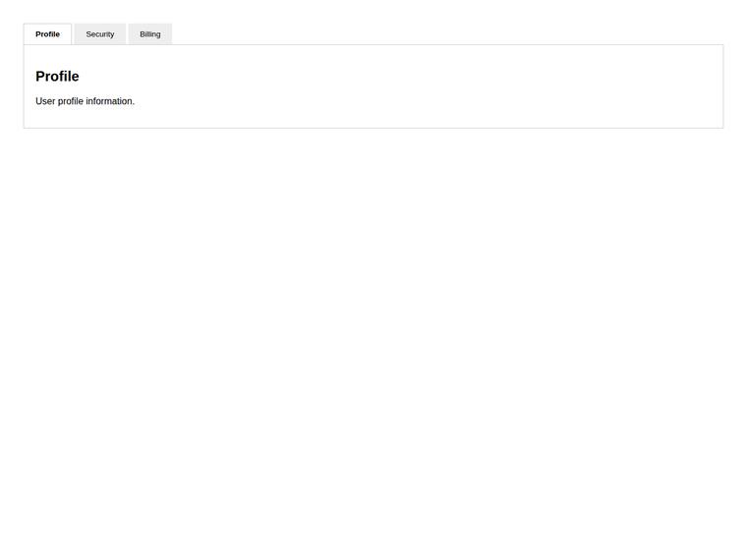Click the word 'User' in the description
This screenshot has height=560, width=747.
(45, 101)
